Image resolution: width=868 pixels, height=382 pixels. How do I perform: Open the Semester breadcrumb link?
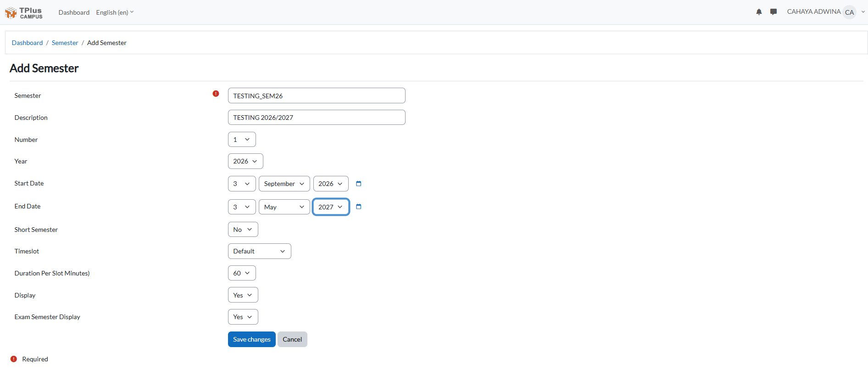tap(65, 43)
